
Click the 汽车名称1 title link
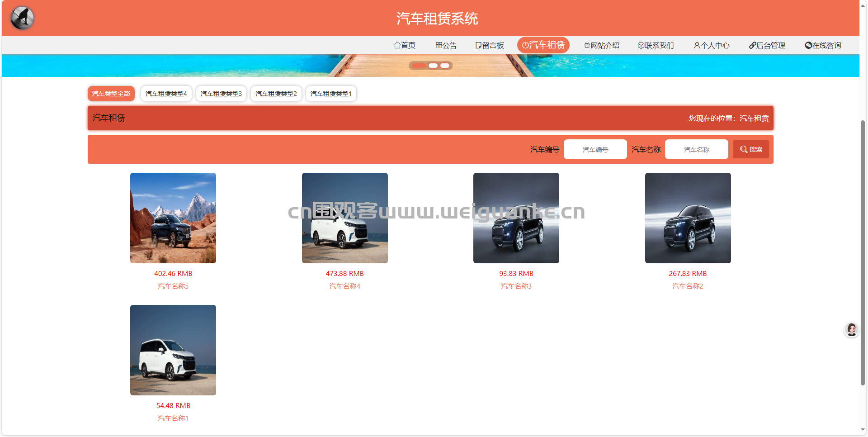pos(173,418)
